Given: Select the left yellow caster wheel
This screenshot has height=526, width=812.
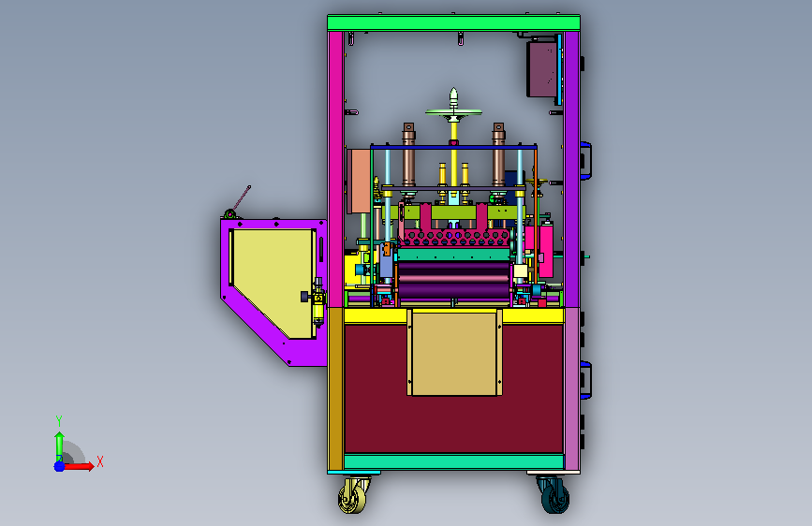Looking at the screenshot, I should click(x=352, y=496).
